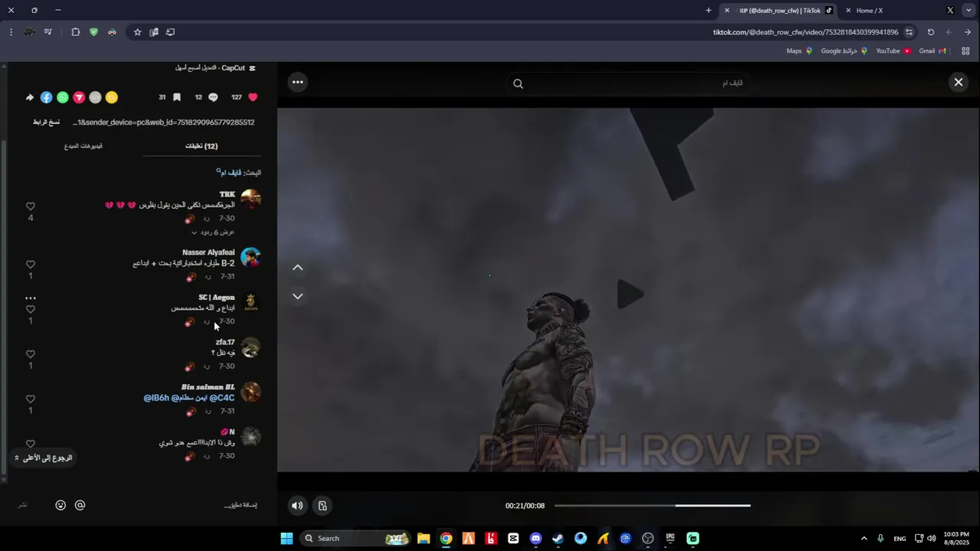980x551 pixels.
Task: Open the emoji picker in the comment box
Action: (x=60, y=505)
